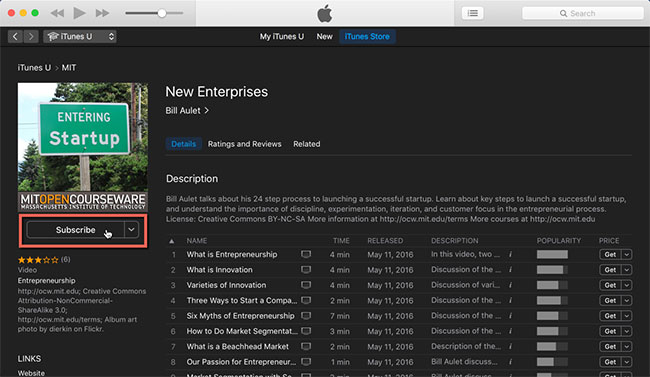Viewport: 650px width, 377px height.
Task: Select Varieties of Innovation episode
Action: [x=226, y=285]
